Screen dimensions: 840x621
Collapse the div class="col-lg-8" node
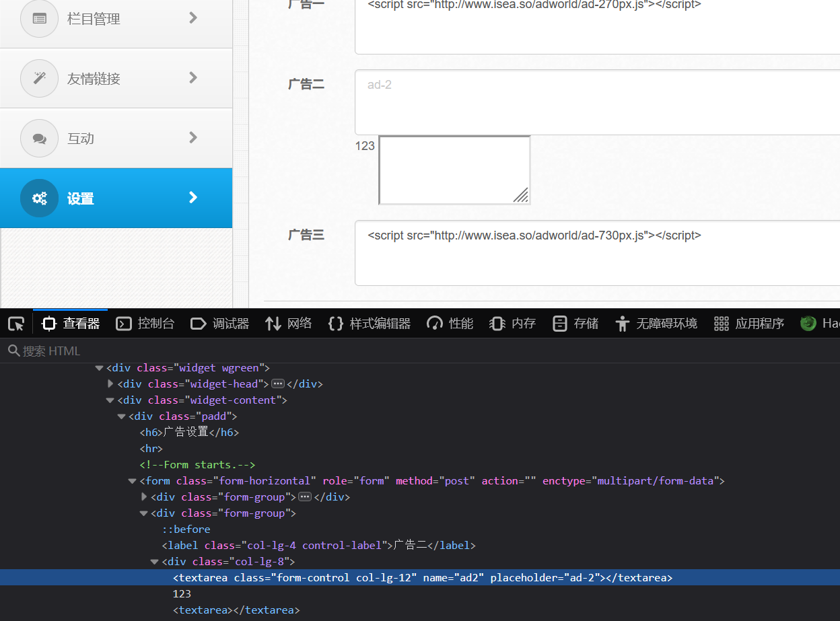point(155,562)
